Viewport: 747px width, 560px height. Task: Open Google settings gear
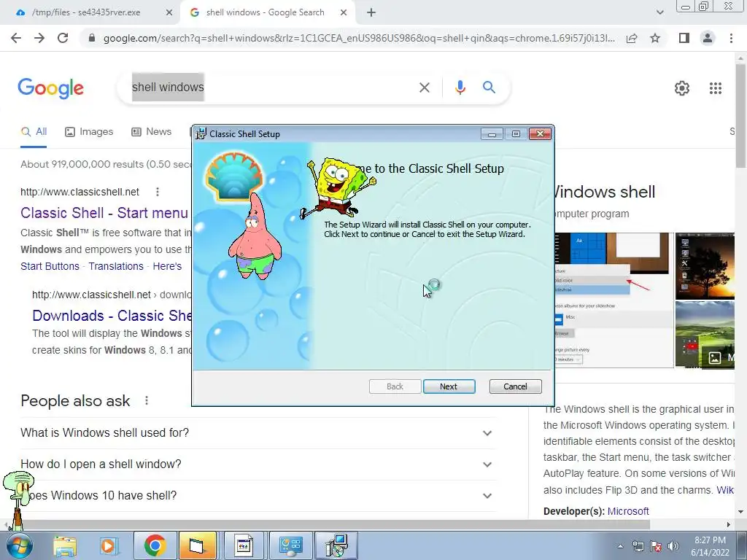pyautogui.click(x=682, y=88)
